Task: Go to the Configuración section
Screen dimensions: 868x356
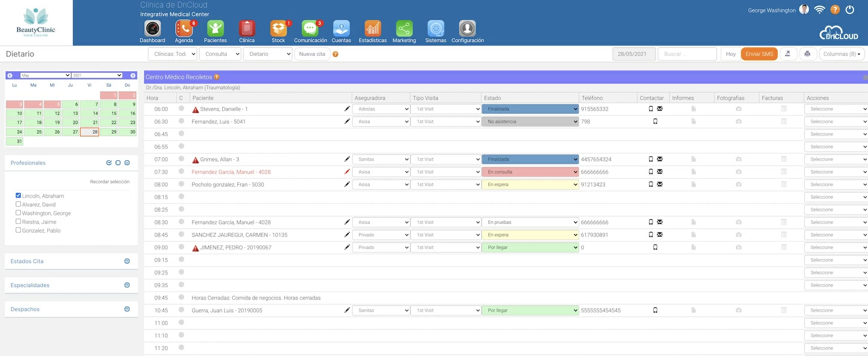Action: [x=467, y=32]
